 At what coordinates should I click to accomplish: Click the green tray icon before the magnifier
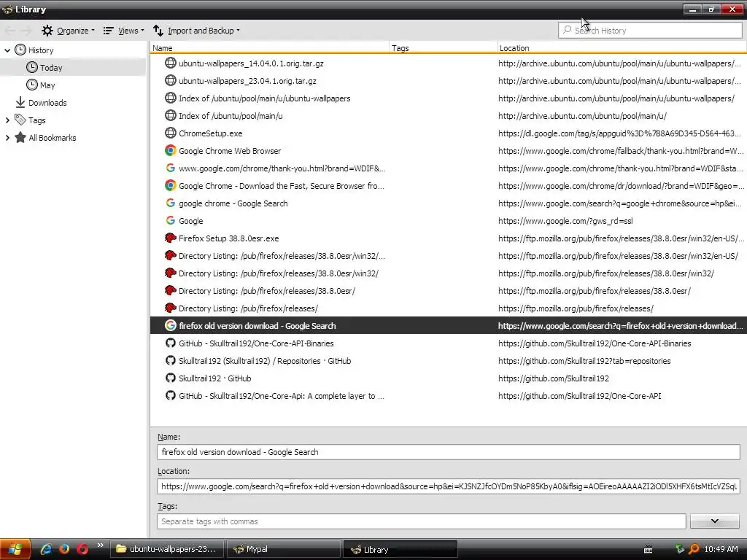680,549
